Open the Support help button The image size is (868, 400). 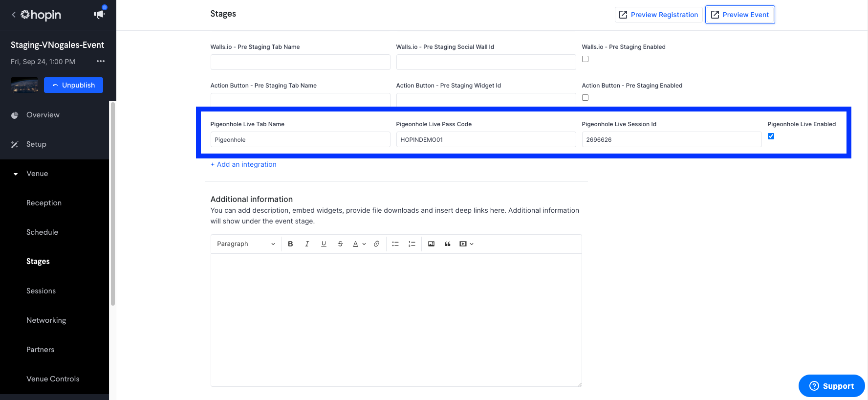(831, 386)
